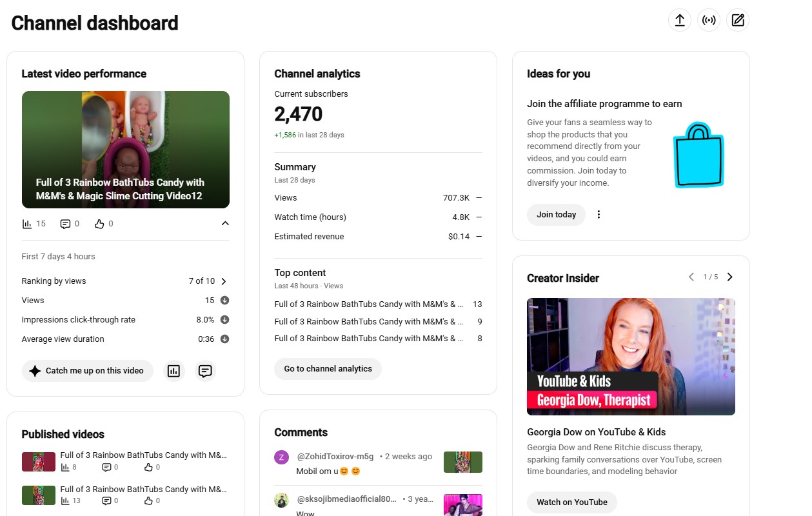Go to next Creator Insider card
This screenshot has height=516, width=812.
[730, 277]
